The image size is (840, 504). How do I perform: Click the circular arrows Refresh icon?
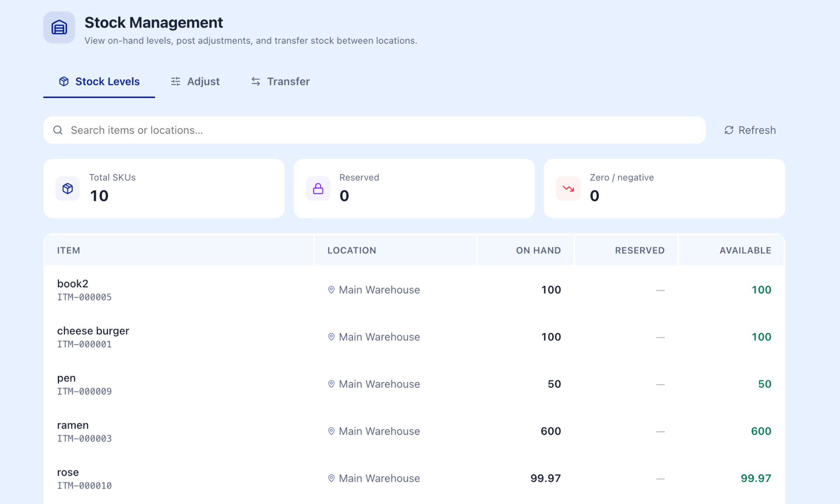pyautogui.click(x=729, y=130)
